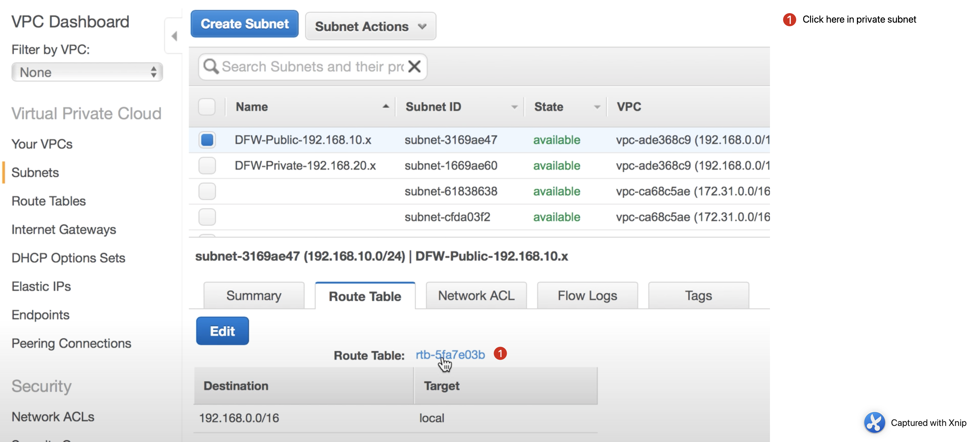Expand the Subnet Actions dropdown

[371, 26]
